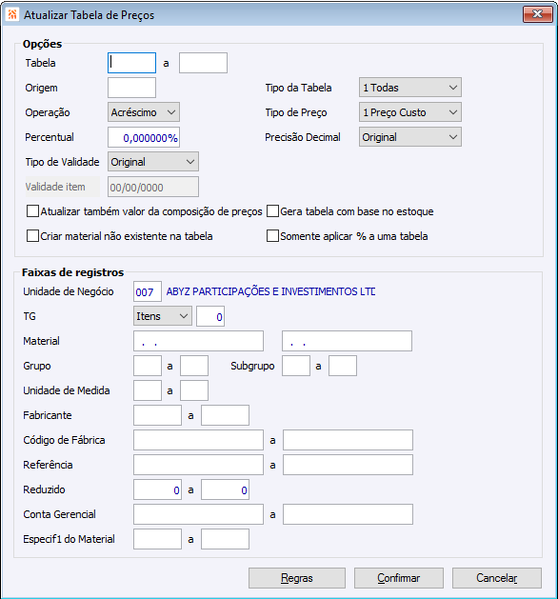Click the second Material input field
The image size is (558, 599).
pos(347,341)
